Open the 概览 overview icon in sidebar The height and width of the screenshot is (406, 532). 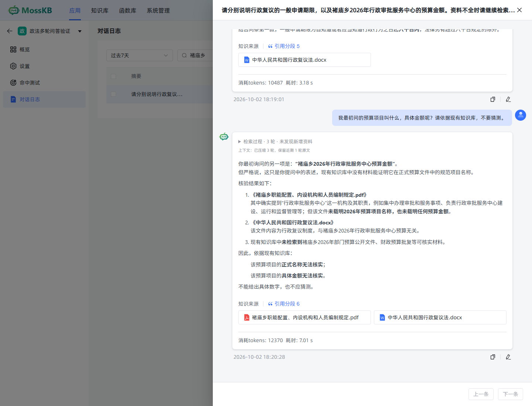pos(13,49)
